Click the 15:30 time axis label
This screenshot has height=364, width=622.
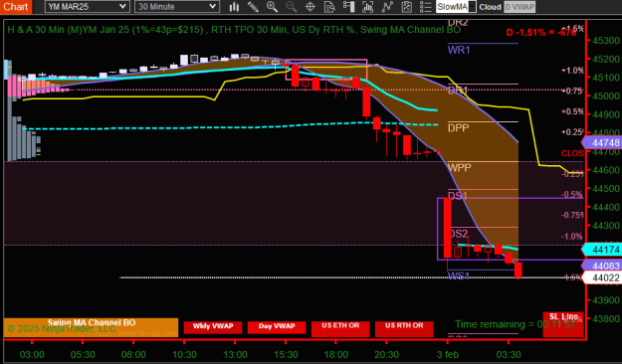[x=286, y=354]
